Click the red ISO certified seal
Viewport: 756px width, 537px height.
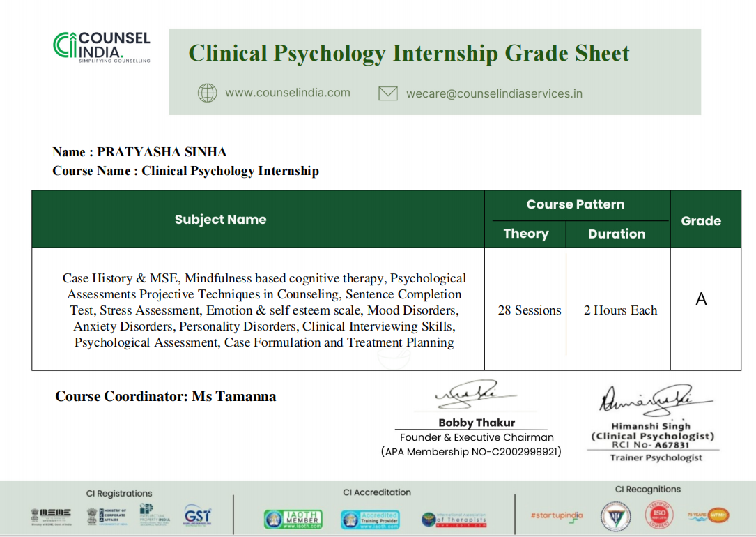pos(659,516)
